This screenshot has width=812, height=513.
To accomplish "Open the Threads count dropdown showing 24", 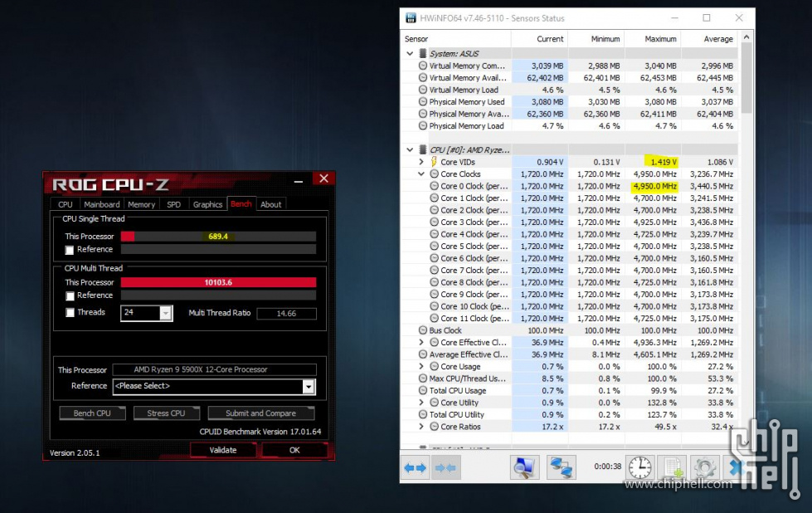I will point(165,313).
